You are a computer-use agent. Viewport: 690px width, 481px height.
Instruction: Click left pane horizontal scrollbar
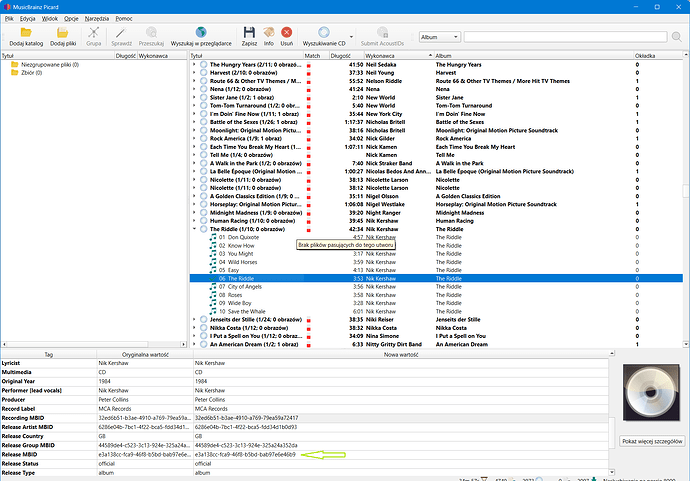(94, 344)
